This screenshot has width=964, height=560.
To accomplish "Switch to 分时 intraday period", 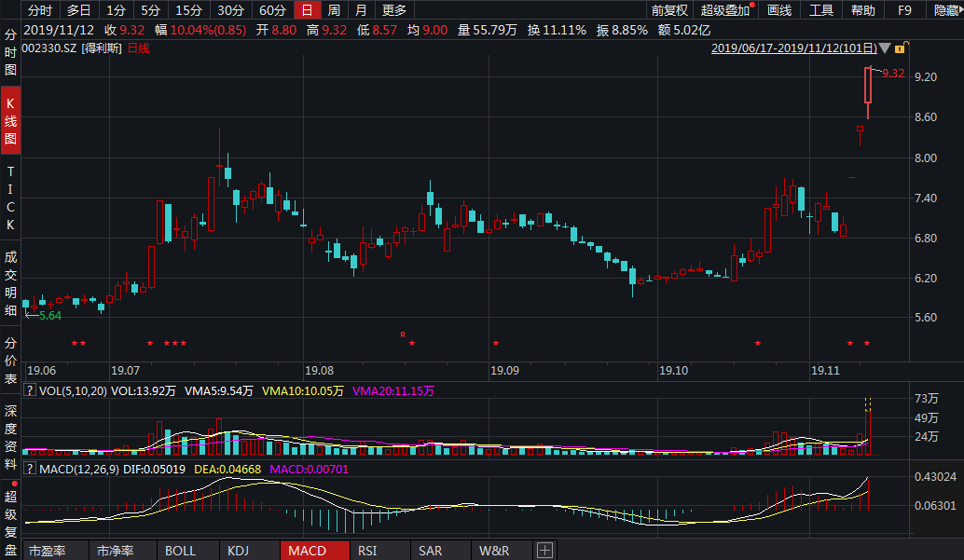I will (40, 10).
